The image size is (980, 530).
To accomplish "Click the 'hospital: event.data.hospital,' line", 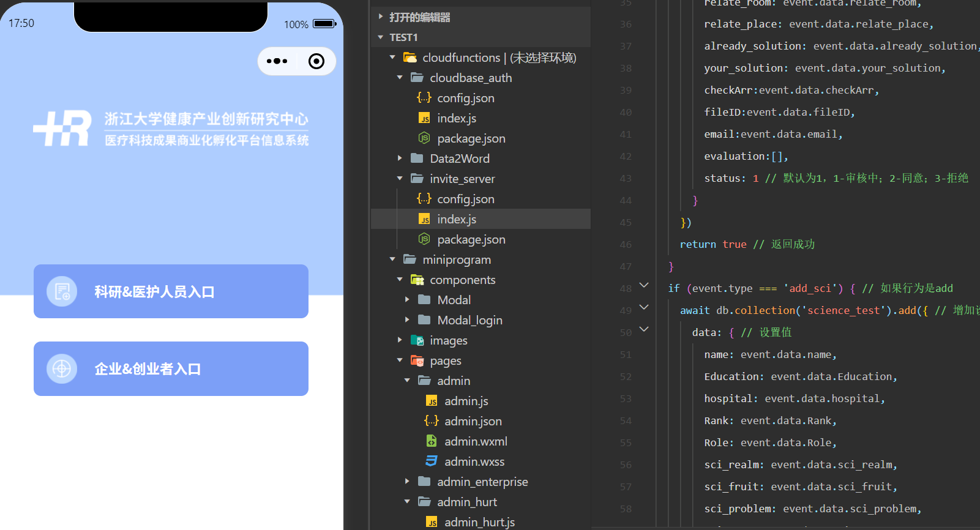I will [x=795, y=398].
